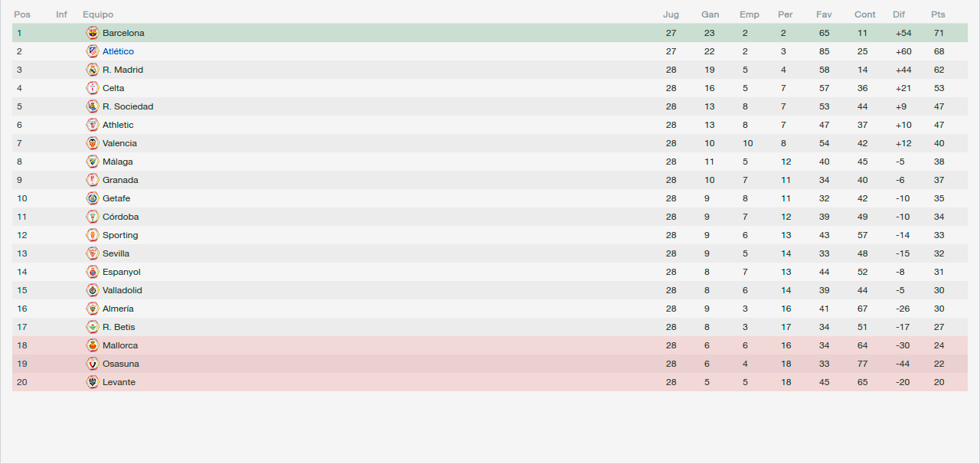980x464 pixels.
Task: Click the Levante club crest icon
Action: point(93,382)
